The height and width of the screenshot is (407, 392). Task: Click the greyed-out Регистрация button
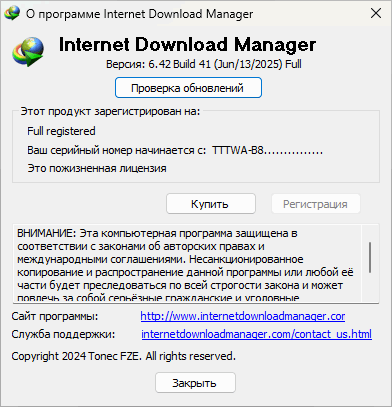pyautogui.click(x=316, y=204)
